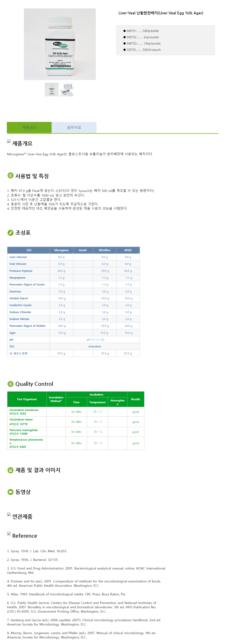Click the main product bottle image

pyautogui.click(x=60, y=44)
